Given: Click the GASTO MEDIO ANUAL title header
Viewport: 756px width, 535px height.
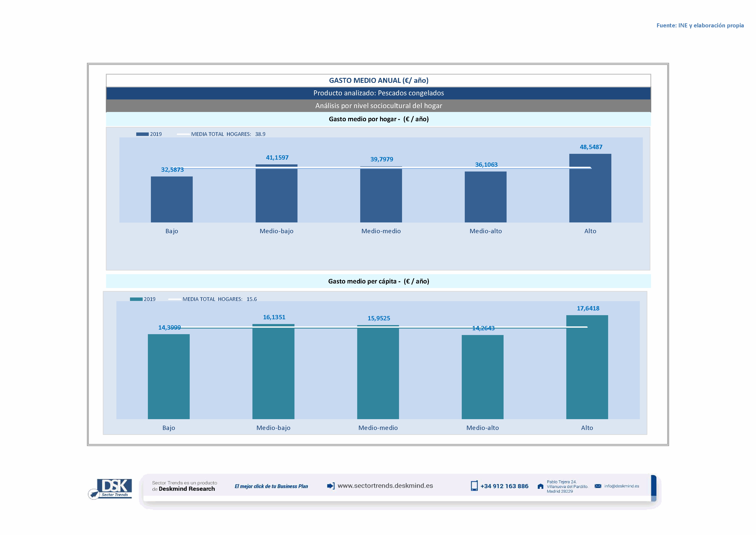Looking at the screenshot, I should point(378,80).
